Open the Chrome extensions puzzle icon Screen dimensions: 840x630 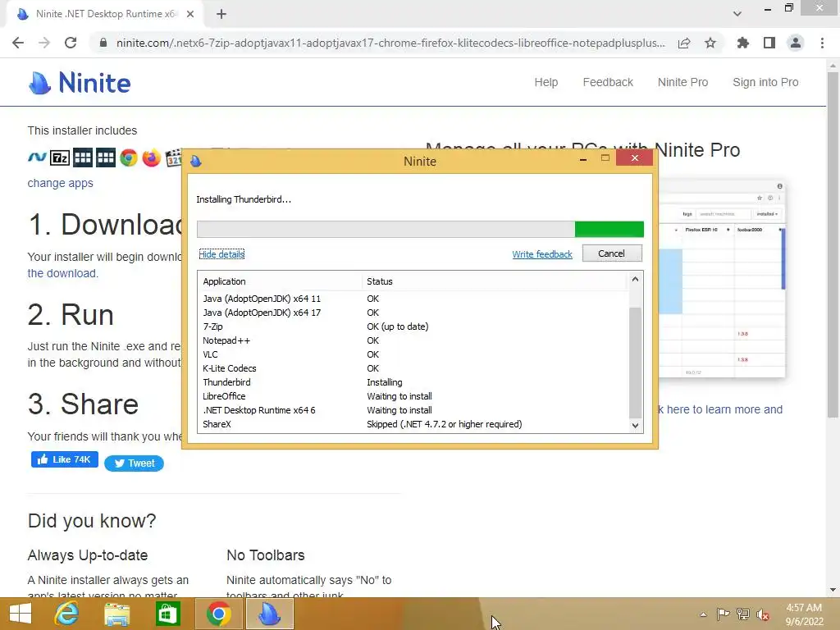point(742,43)
